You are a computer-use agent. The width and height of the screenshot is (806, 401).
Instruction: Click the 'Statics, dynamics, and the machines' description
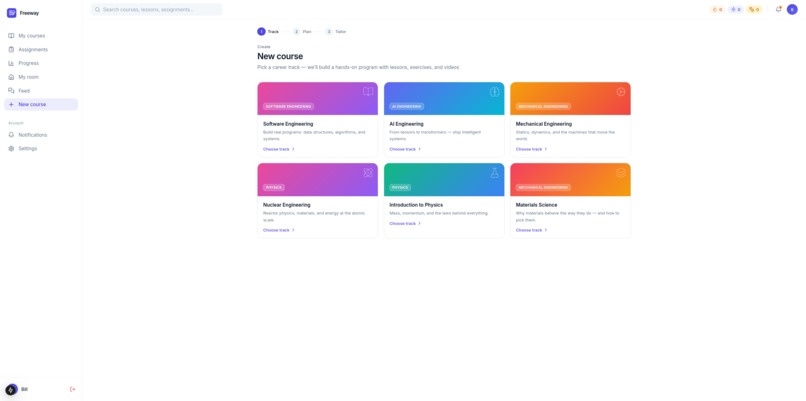pos(565,136)
